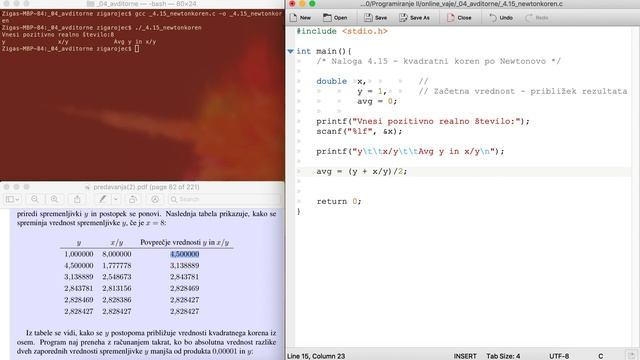Choose Save As in editor toolbar
640x360 pixels.
point(414,18)
